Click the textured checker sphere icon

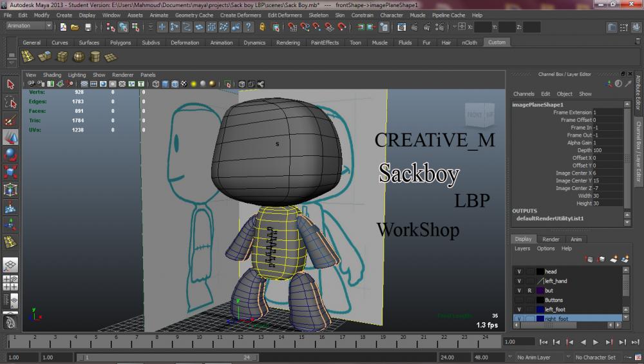(x=184, y=84)
